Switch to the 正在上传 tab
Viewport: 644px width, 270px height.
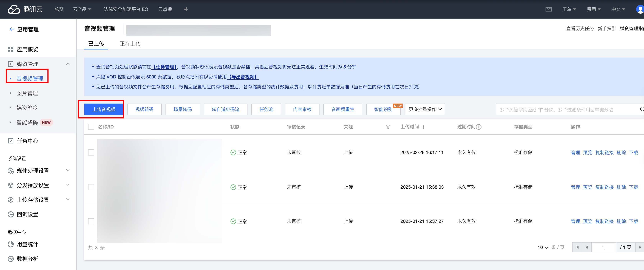(130, 44)
